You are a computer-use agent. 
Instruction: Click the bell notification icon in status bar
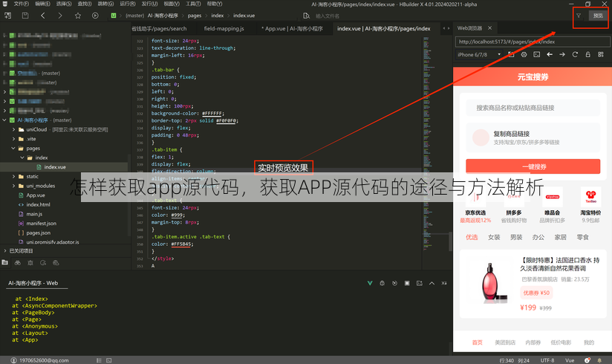tap(599, 360)
